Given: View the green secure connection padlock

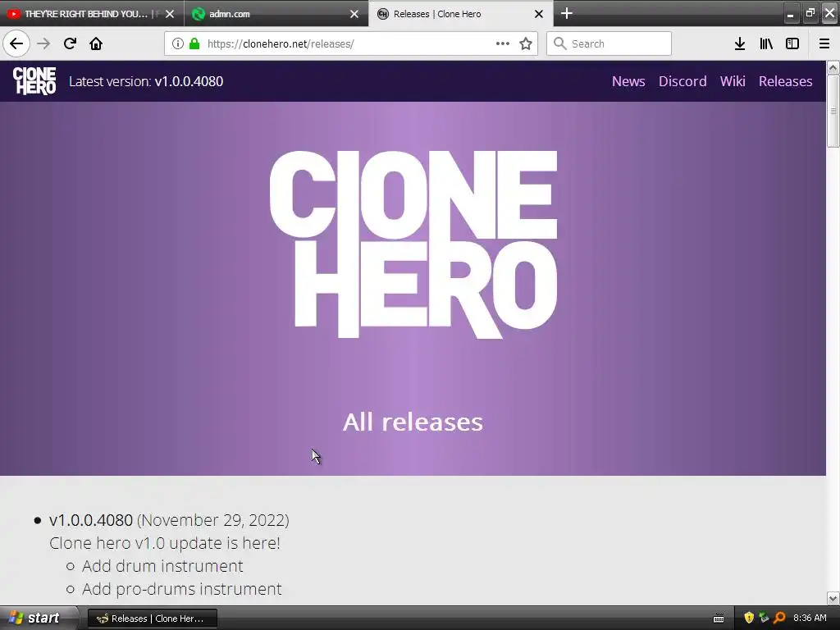Looking at the screenshot, I should [194, 43].
